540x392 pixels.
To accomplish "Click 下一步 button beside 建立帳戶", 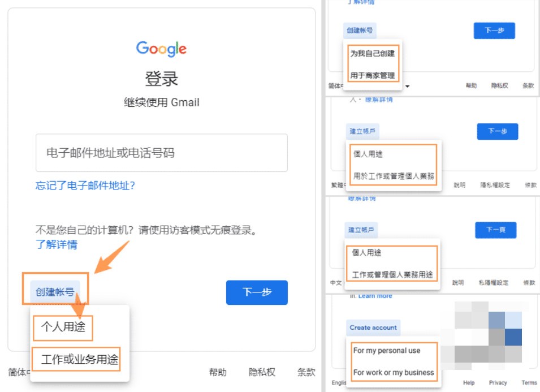I will [x=497, y=131].
